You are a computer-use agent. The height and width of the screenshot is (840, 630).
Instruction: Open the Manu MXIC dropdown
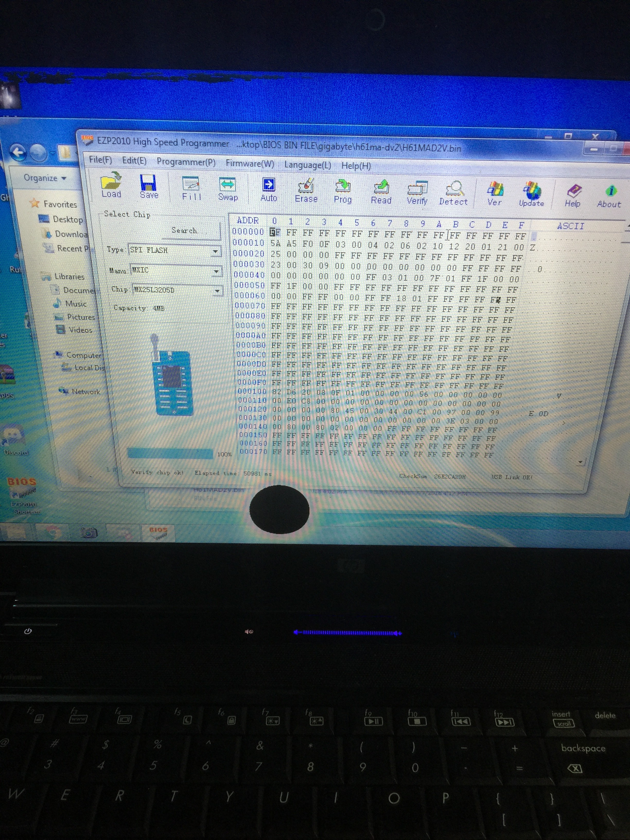click(x=216, y=271)
